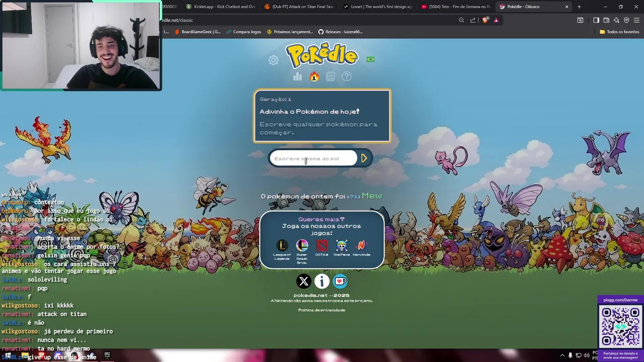Open the taskbar volume control

(x=586, y=355)
